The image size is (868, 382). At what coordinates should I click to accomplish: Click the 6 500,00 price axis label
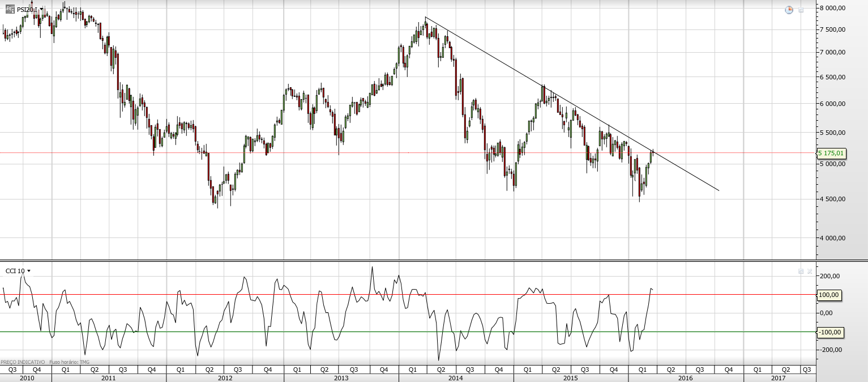[832, 77]
